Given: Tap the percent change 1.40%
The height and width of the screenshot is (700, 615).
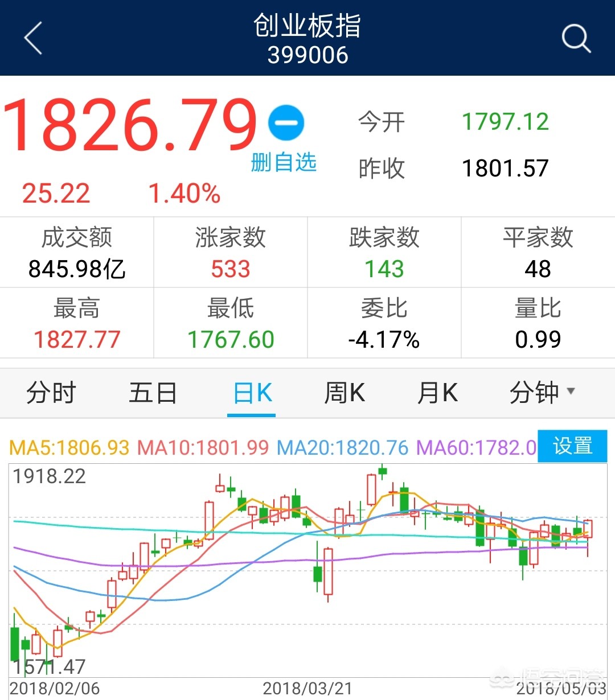Looking at the screenshot, I should coord(184,193).
